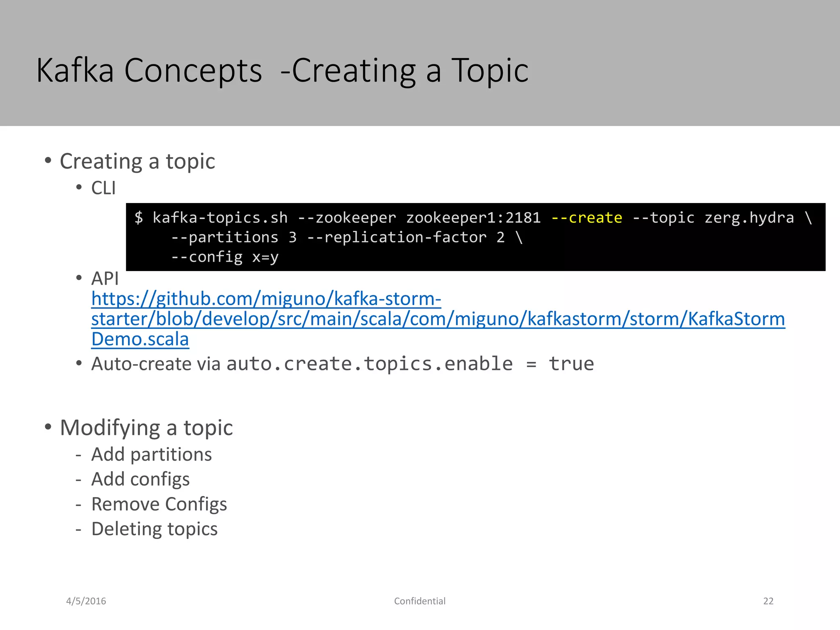Screen dimensions: 840x630
Task: Click the API bullet label
Action: [x=105, y=279]
